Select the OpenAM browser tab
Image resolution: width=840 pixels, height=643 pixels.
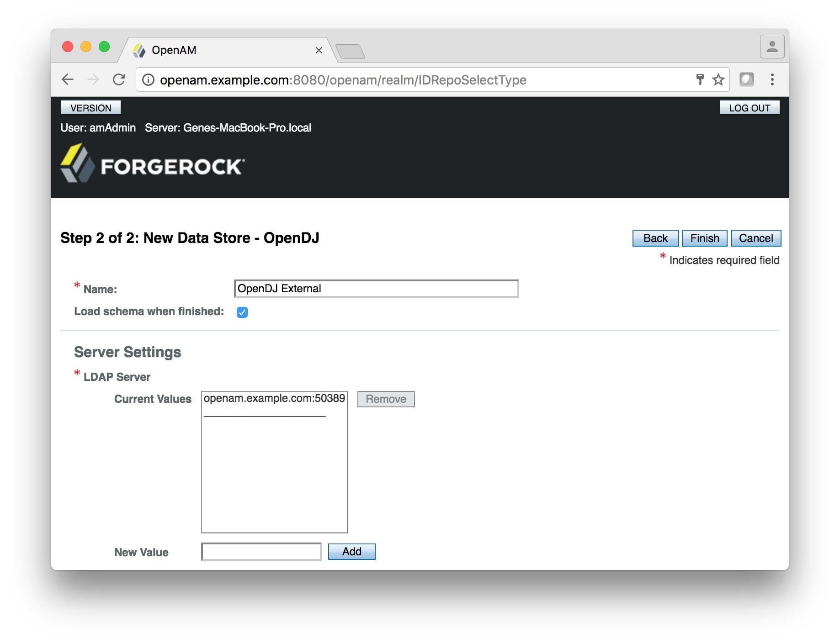(229, 50)
